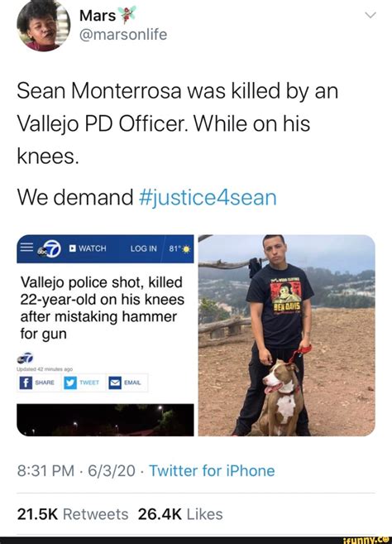392x544 pixels.
Task: Open the ABC7 hamburger menu icon
Action: click(26, 248)
